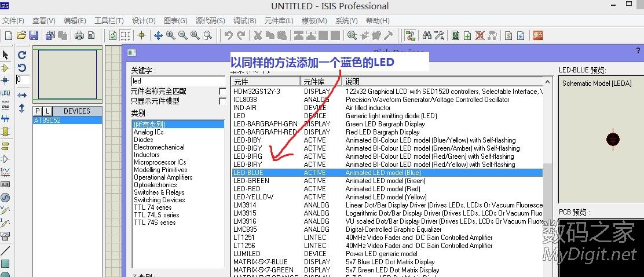Click the Save design floppy disk icon
The width and height of the screenshot is (644, 277).
point(34,35)
